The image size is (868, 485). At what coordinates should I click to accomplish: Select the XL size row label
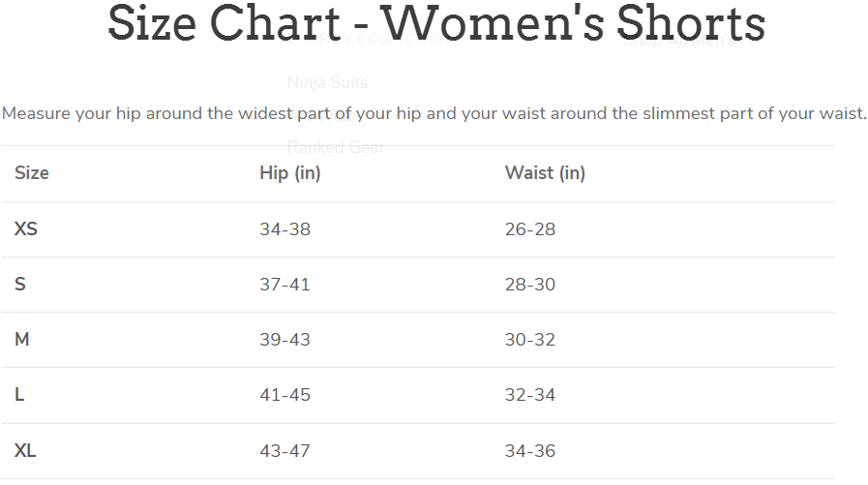[x=26, y=450]
